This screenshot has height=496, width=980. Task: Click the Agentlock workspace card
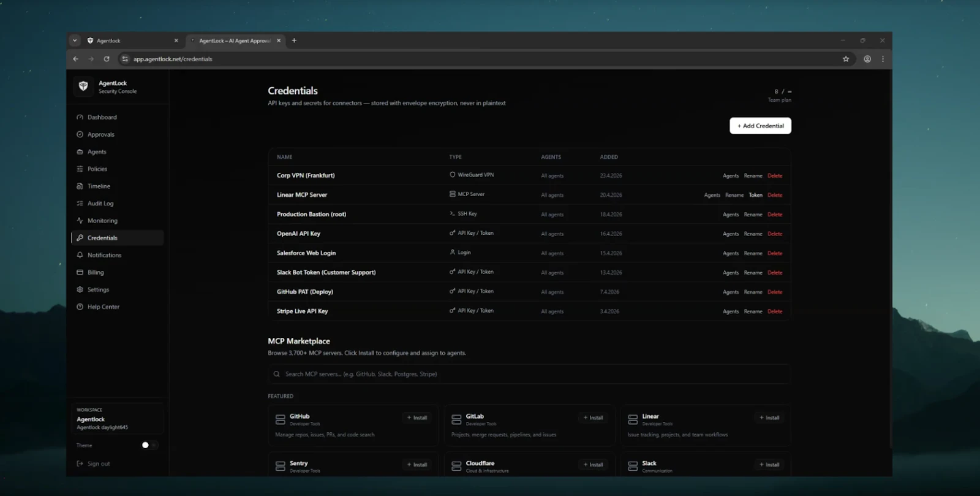118,418
